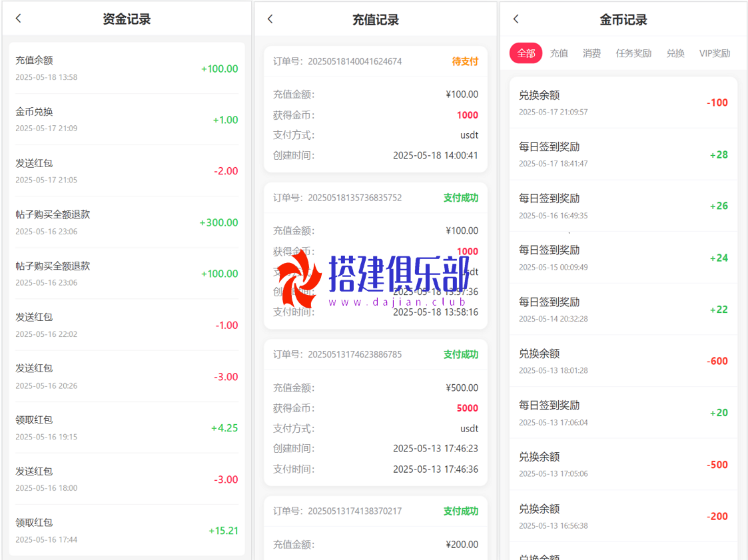Open 兑换余额 entry with -500
748x560 pixels.
coord(623,465)
